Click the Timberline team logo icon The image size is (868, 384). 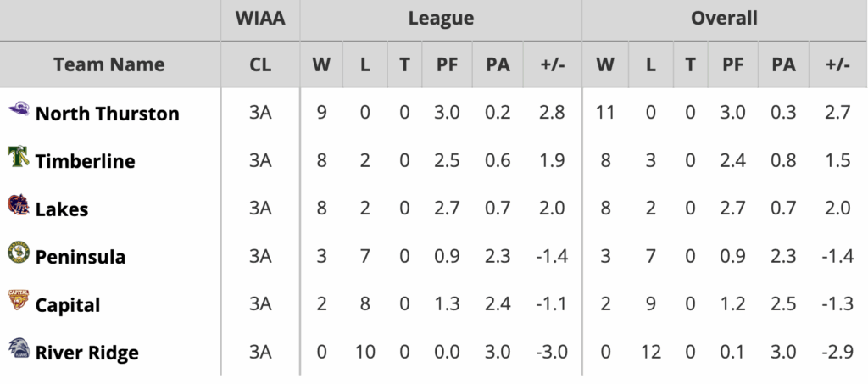tap(19, 159)
